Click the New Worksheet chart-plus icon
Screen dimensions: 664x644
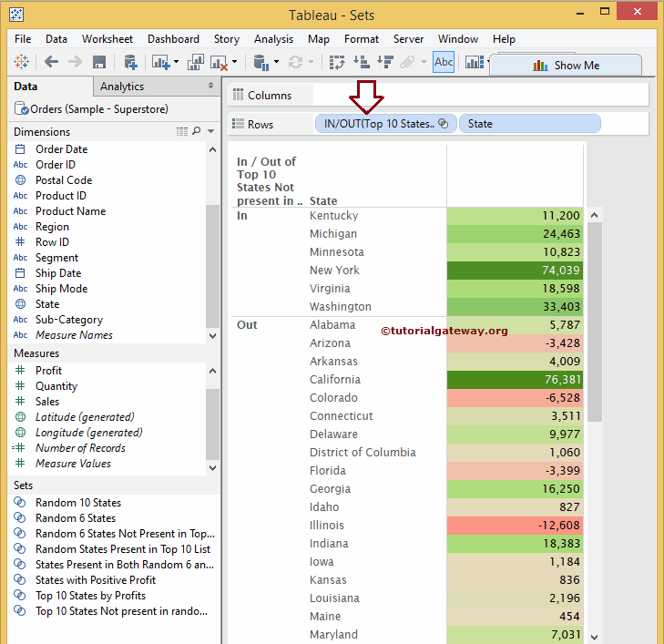point(160,62)
